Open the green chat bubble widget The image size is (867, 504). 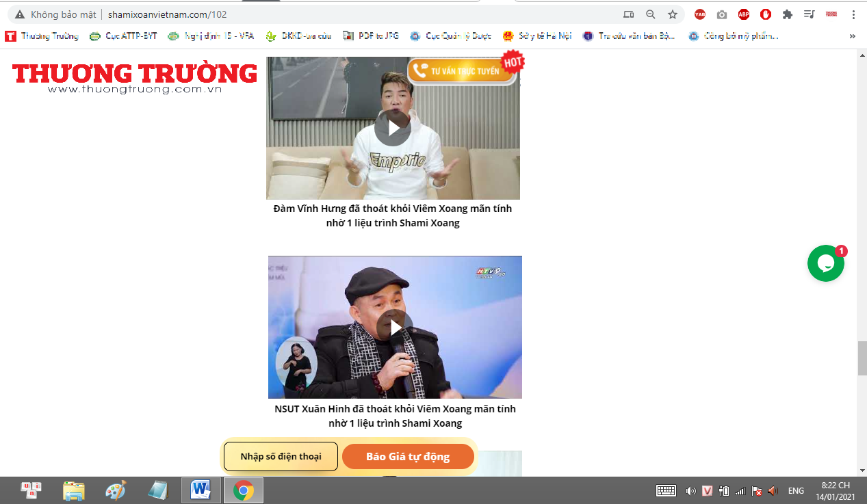pyautogui.click(x=825, y=263)
